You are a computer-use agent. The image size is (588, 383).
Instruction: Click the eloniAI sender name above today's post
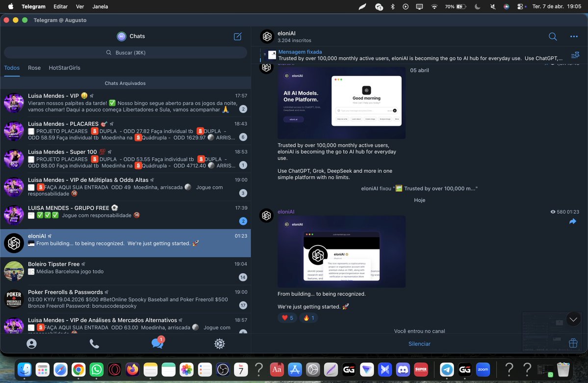tap(286, 212)
